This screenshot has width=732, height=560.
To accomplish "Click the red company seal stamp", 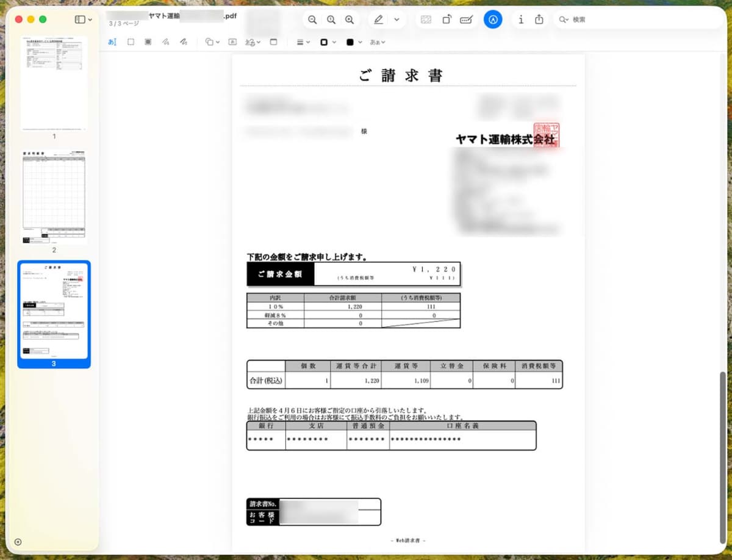I will (547, 135).
